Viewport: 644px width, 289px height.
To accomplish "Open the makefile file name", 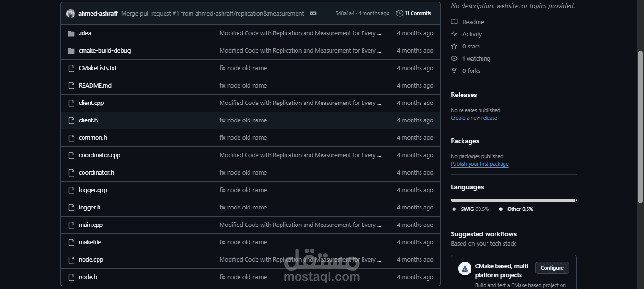I will pos(90,242).
